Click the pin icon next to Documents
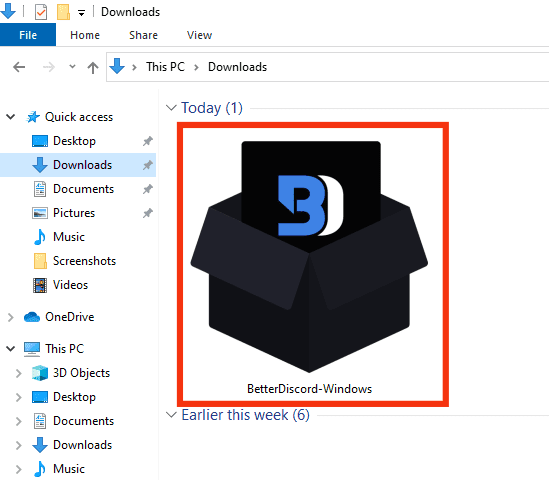 tap(147, 189)
